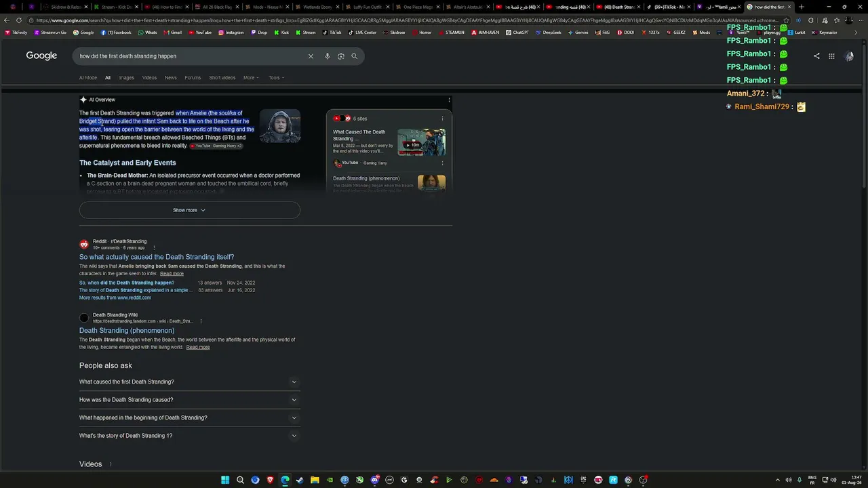Expand the More search filters dropdown
Viewport: 868px width, 488px height.
click(x=252, y=77)
